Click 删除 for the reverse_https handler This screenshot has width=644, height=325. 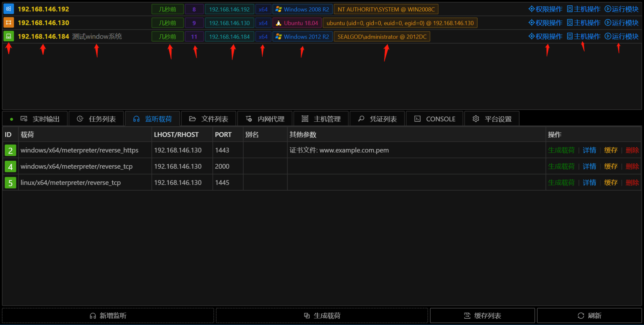coord(632,150)
